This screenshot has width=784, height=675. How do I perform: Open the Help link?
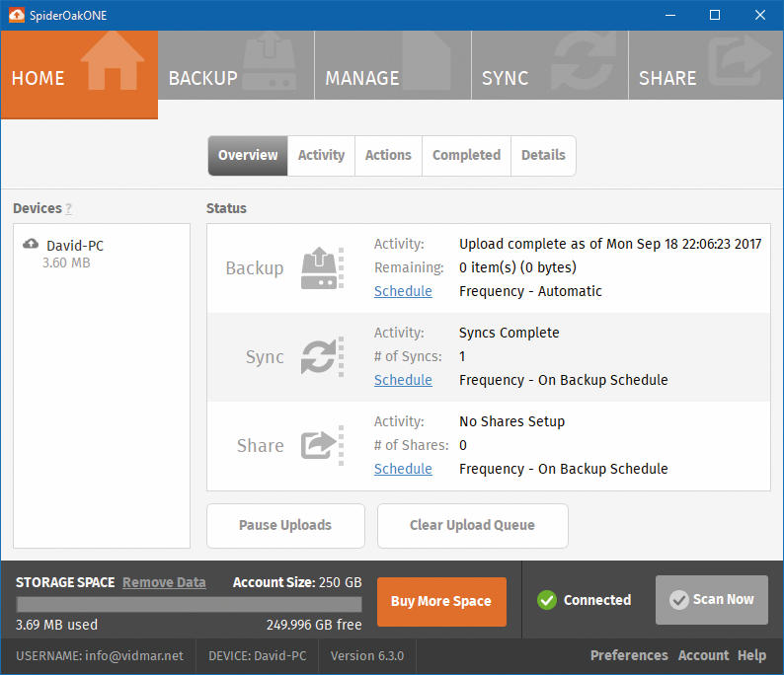click(x=751, y=655)
